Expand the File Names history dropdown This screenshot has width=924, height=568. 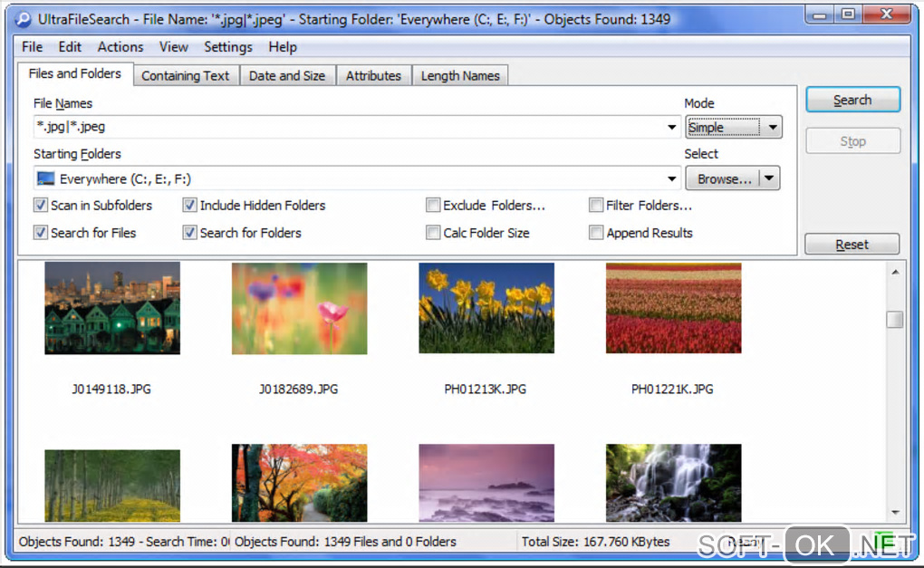pyautogui.click(x=671, y=127)
